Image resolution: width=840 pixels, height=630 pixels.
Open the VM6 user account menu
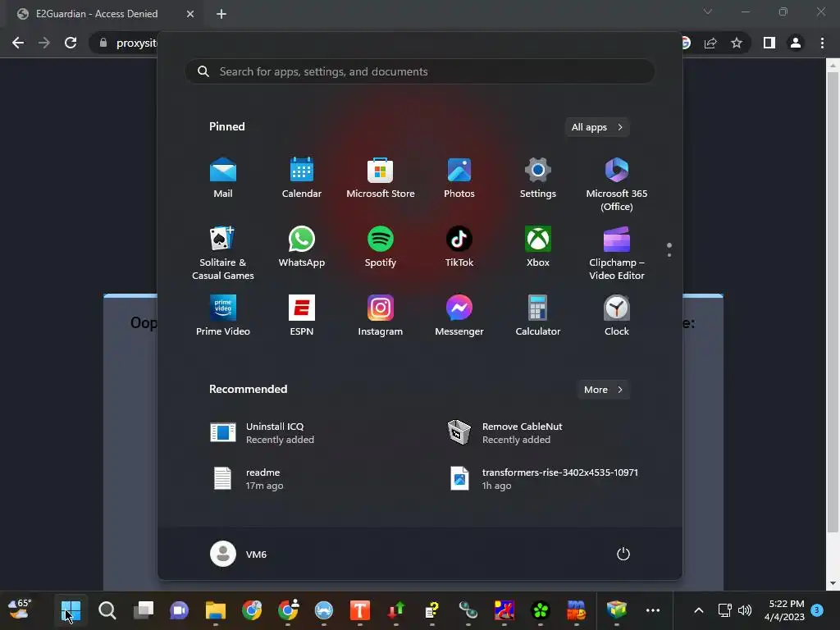point(239,554)
